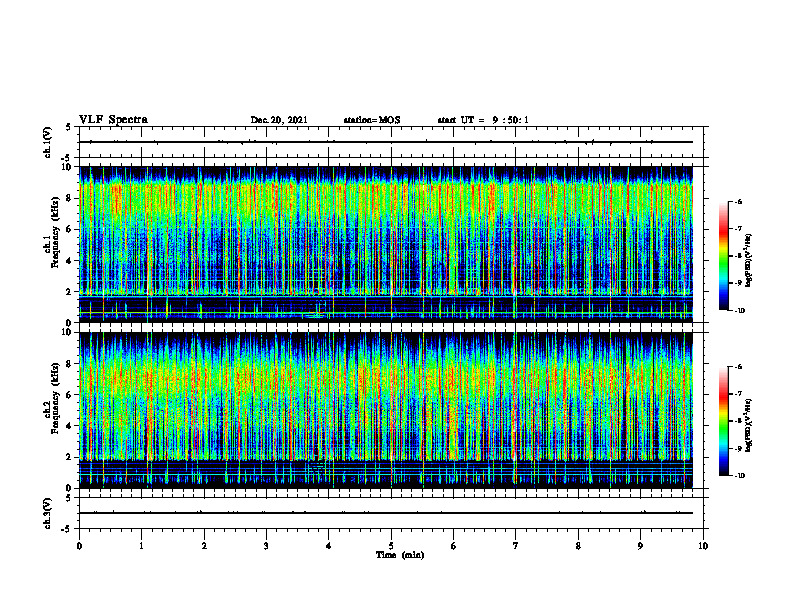792x612 pixels.
Task: Click the log(PSD) label beside ch.2 colorbar
Action: [749, 425]
